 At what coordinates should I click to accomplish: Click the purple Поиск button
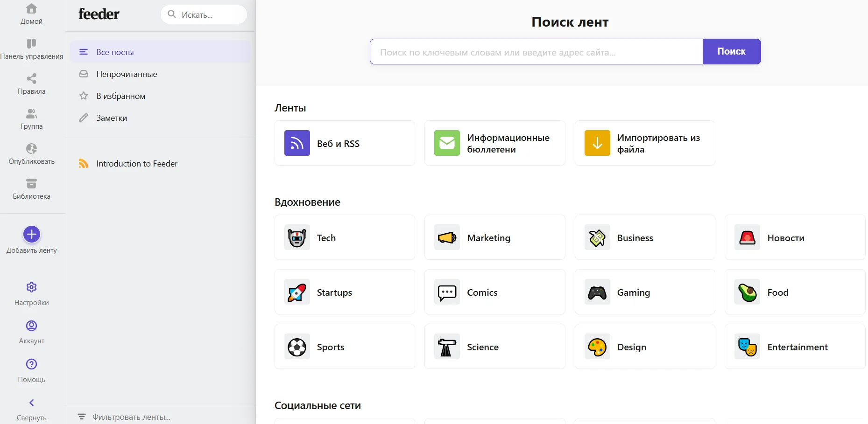tap(732, 52)
